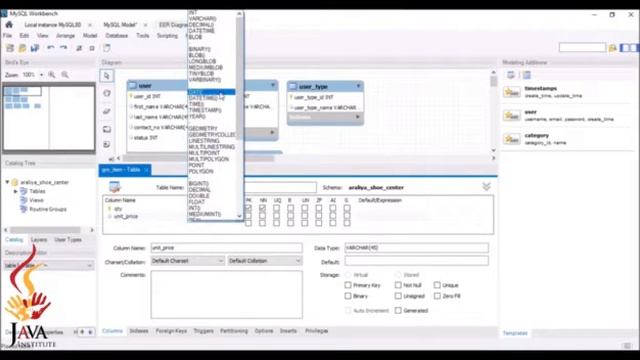Toggle UQ checkbox for qty column
Image resolution: width=640 pixels, height=360 pixels.
pos(276,208)
